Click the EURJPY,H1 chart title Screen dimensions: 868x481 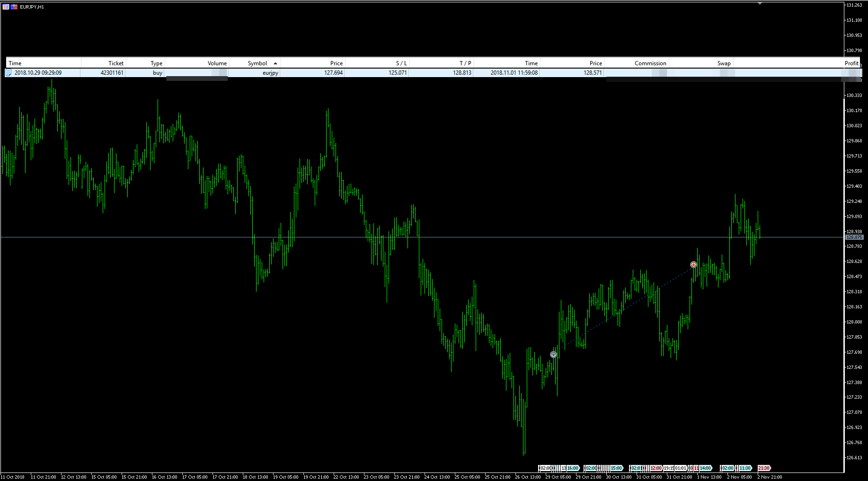point(32,7)
